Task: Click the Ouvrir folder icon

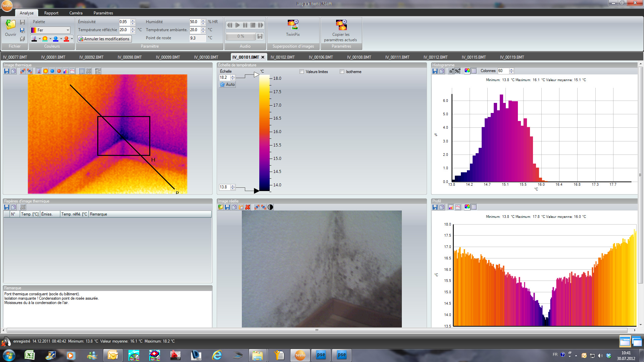Action: point(10,25)
